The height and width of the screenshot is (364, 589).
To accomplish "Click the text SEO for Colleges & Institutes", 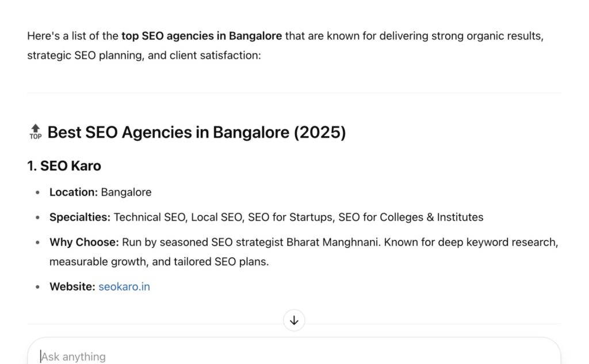I will [411, 217].
